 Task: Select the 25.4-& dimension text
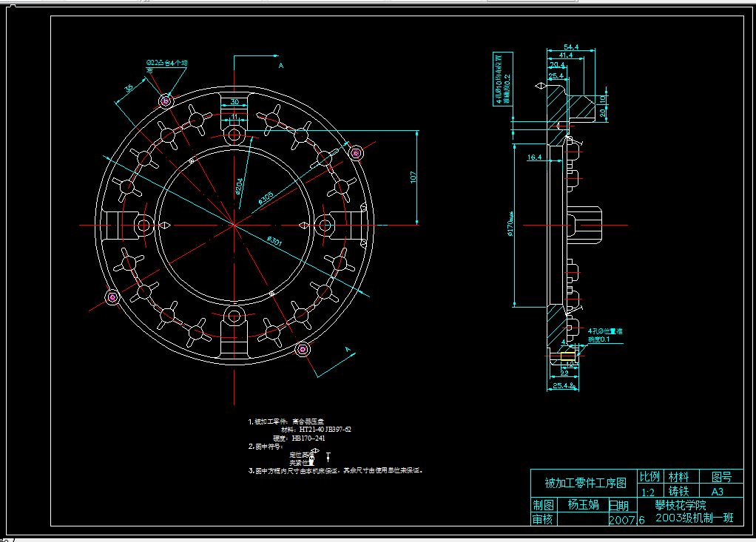pos(564,385)
